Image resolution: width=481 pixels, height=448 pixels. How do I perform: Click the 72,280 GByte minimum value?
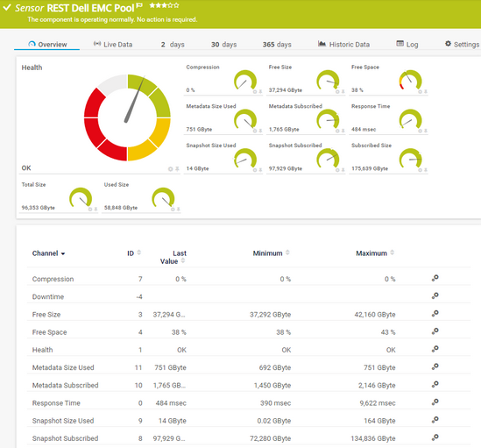tap(270, 438)
